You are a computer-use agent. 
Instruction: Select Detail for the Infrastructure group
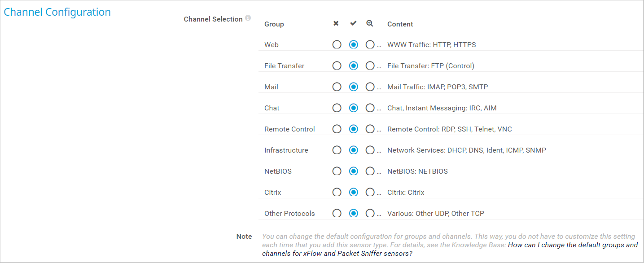tap(370, 150)
